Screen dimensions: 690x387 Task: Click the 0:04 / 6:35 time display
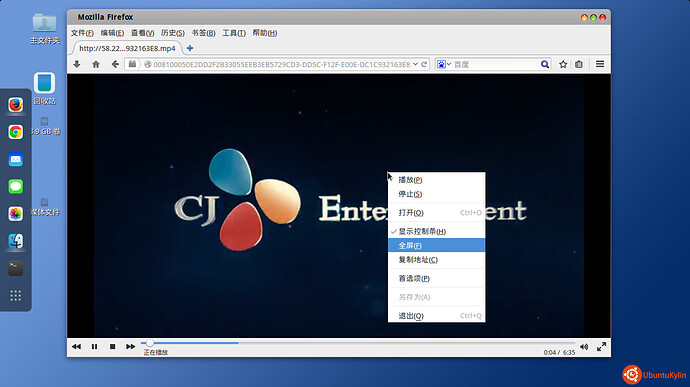(x=559, y=353)
